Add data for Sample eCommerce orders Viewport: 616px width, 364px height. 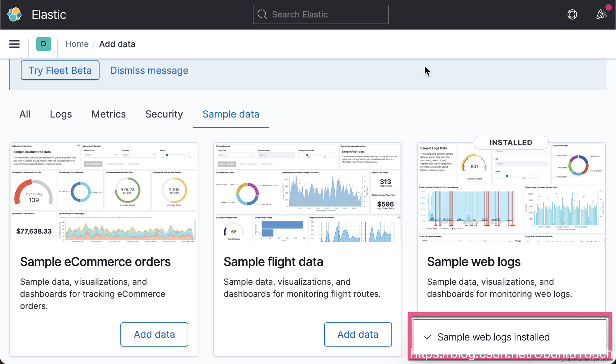point(154,334)
